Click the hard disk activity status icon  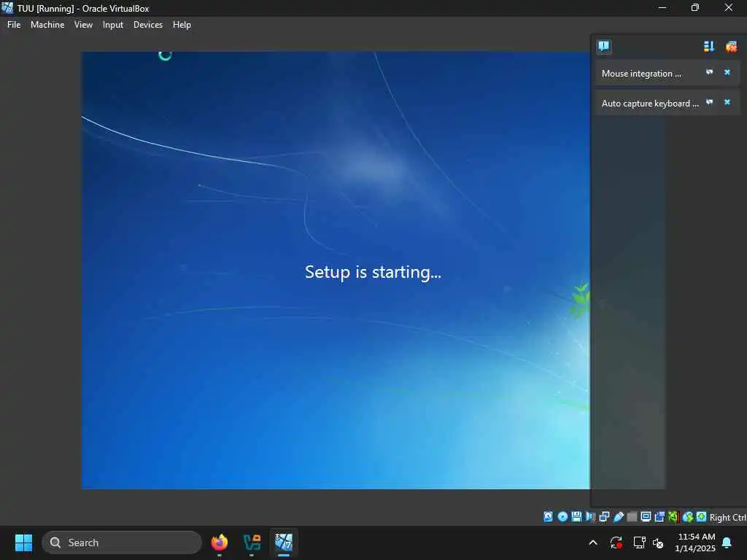pos(549,517)
